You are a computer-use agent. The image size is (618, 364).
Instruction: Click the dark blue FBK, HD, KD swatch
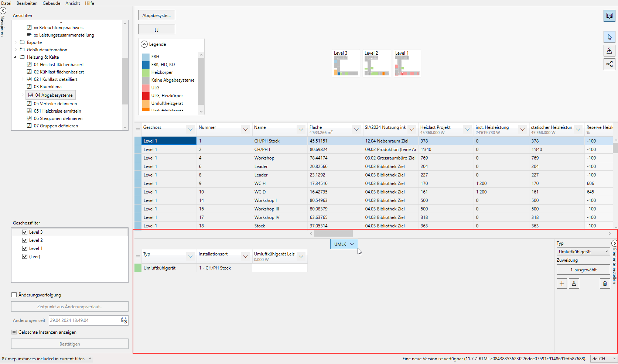pyautogui.click(x=146, y=65)
